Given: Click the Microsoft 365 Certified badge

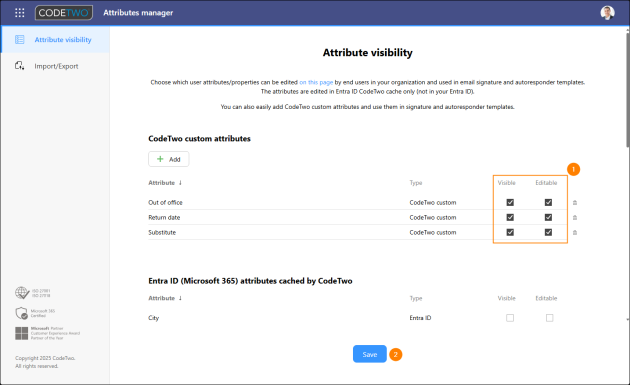Looking at the screenshot, I should [x=35, y=313].
